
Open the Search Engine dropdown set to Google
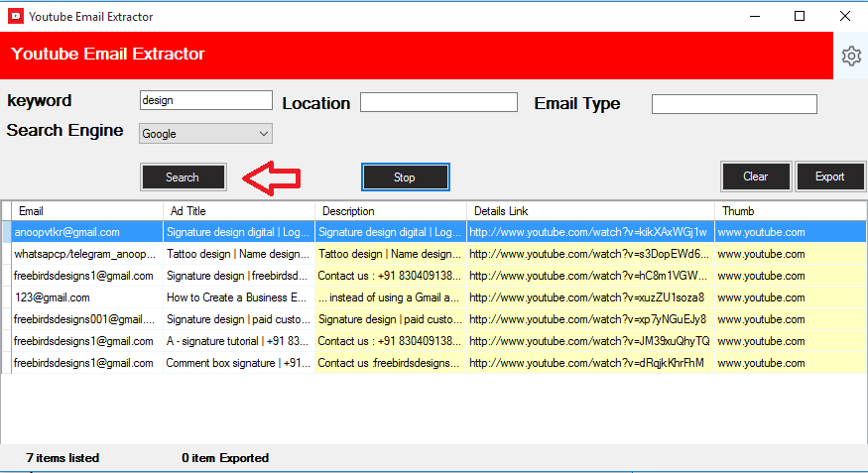(205, 133)
